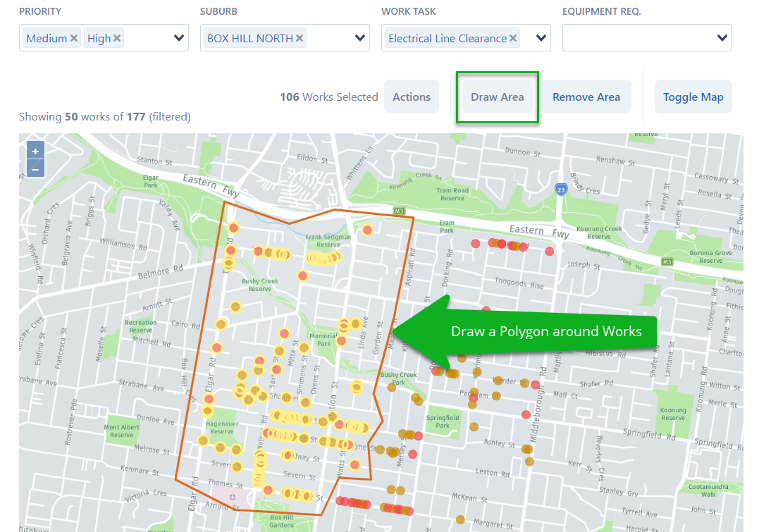Remove the High priority tag

coord(117,39)
